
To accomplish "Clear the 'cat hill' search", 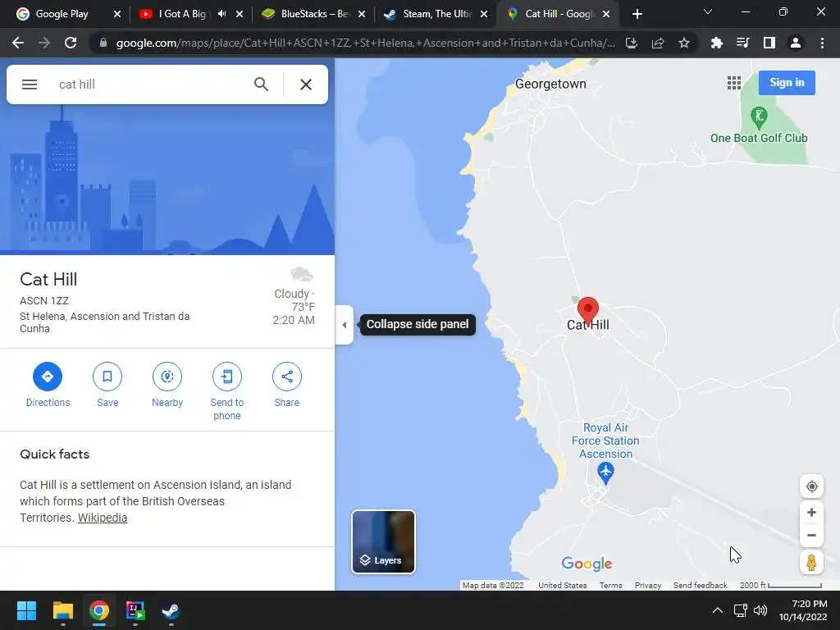I will click(306, 84).
